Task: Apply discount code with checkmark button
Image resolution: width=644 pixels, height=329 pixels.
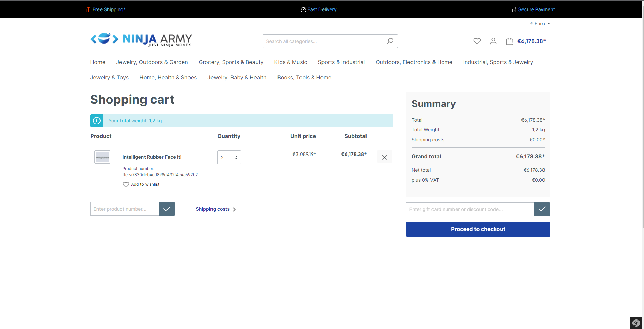Action: click(542, 209)
